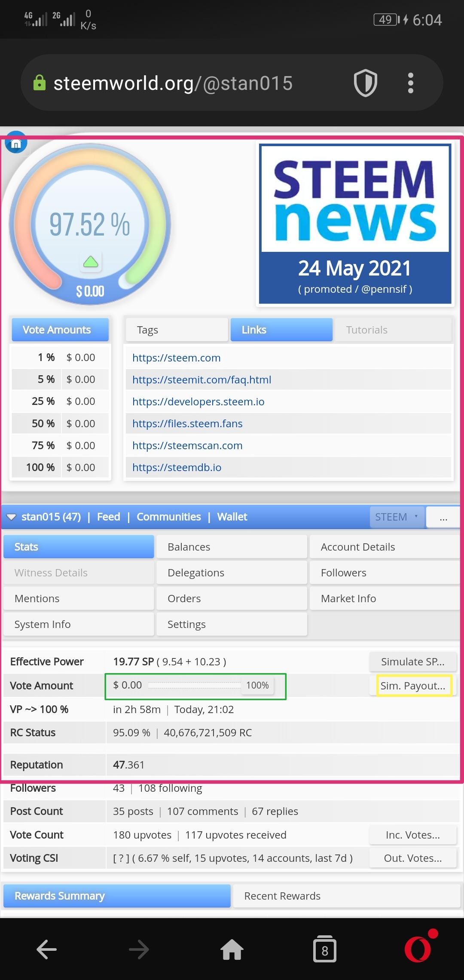Switch to the Tags tab
The height and width of the screenshot is (980, 464).
tap(177, 330)
